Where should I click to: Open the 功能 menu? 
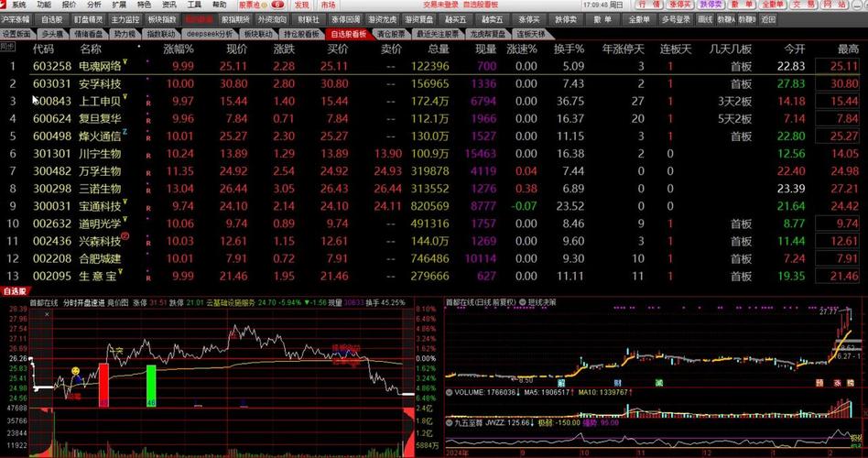[44, 5]
